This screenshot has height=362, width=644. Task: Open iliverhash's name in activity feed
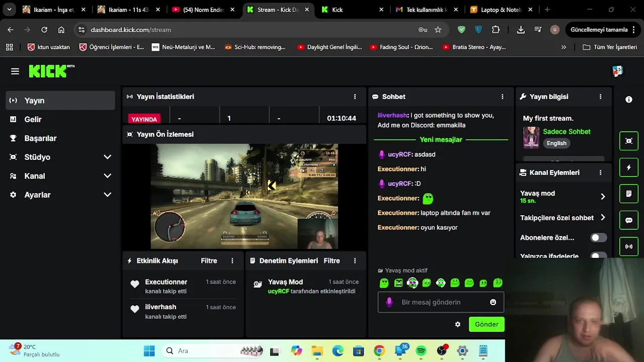point(160,307)
